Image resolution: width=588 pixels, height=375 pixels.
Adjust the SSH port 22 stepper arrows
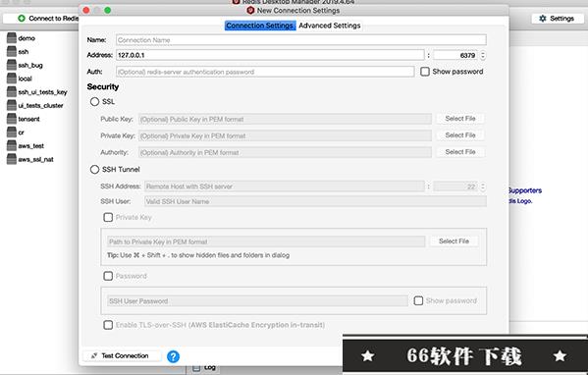[483, 187]
